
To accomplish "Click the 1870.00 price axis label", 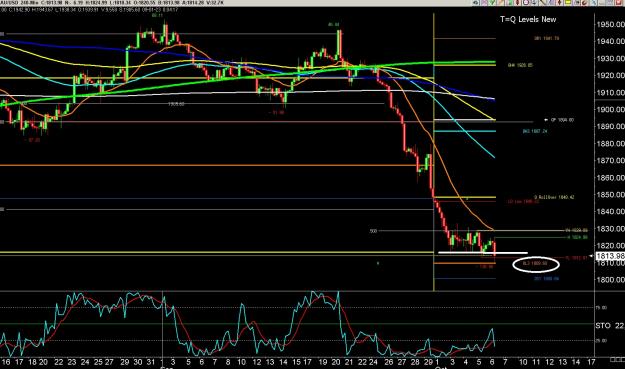I will 610,161.
